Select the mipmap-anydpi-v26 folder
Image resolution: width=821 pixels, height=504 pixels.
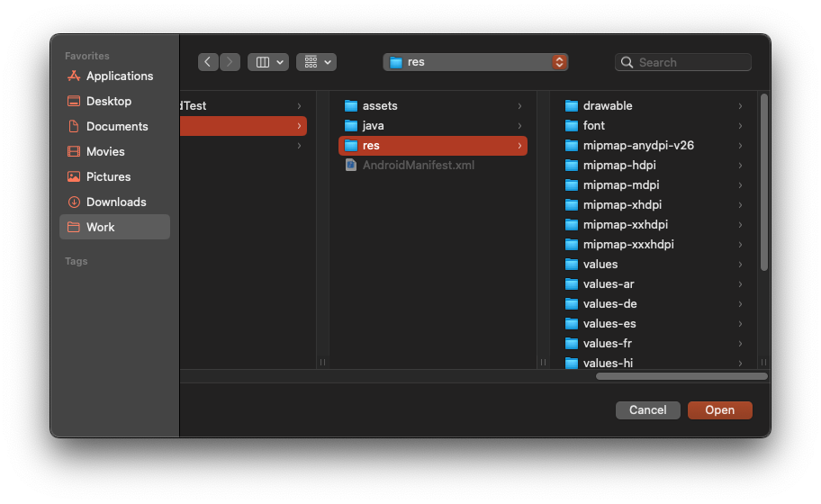click(654, 146)
